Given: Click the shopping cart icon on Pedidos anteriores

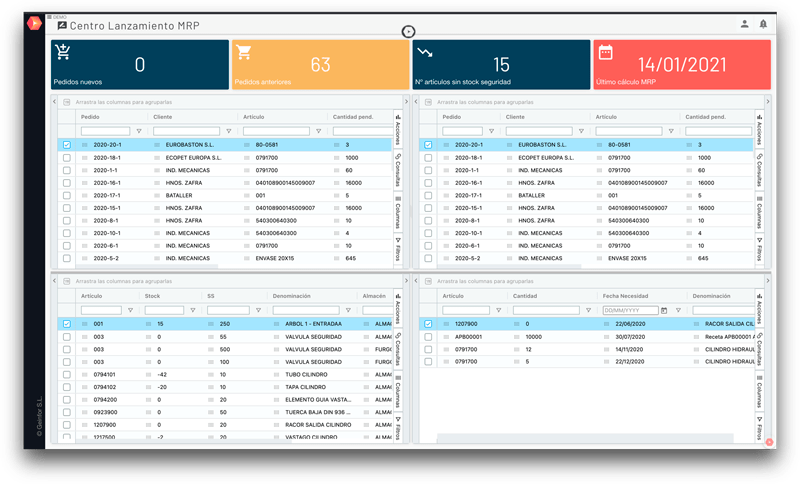Looking at the screenshot, I should click(x=243, y=53).
